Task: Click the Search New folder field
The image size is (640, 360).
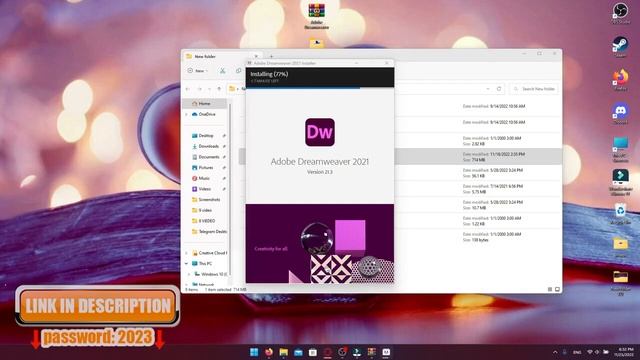Action: click(534, 89)
